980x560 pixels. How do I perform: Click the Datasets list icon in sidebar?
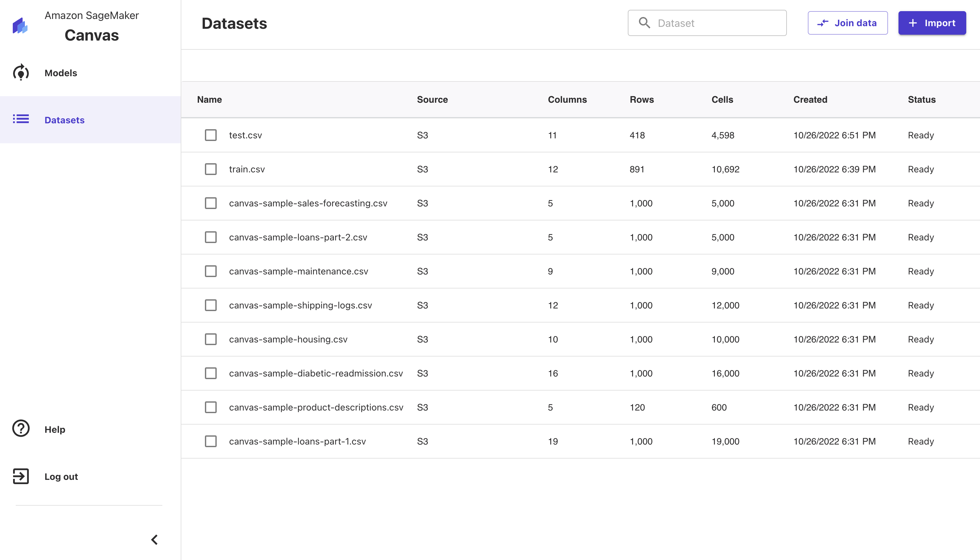tap(21, 119)
